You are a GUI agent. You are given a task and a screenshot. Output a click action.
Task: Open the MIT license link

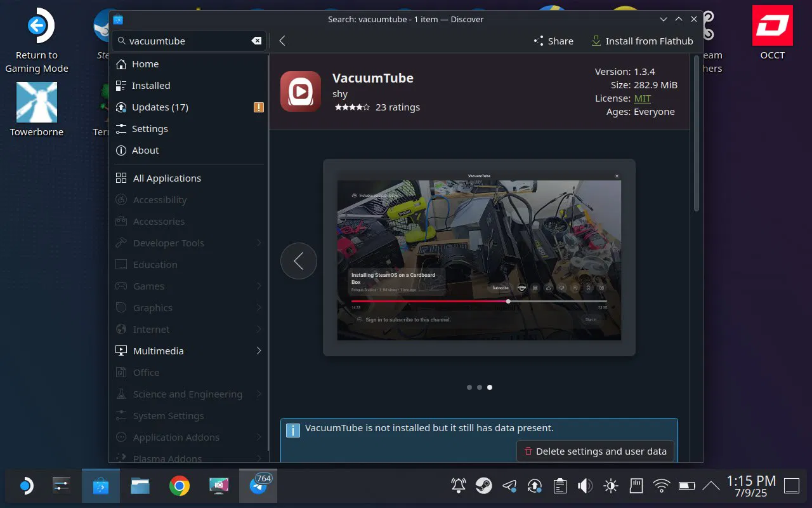click(x=643, y=98)
